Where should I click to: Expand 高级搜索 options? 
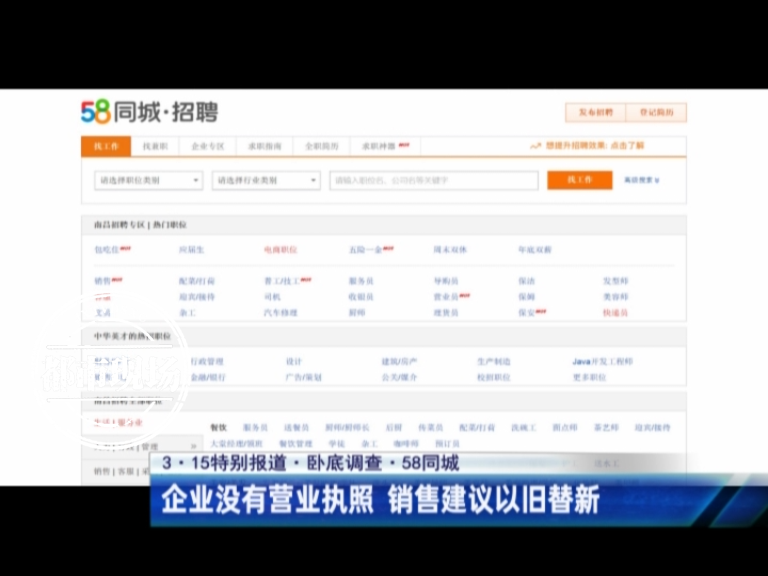642,180
